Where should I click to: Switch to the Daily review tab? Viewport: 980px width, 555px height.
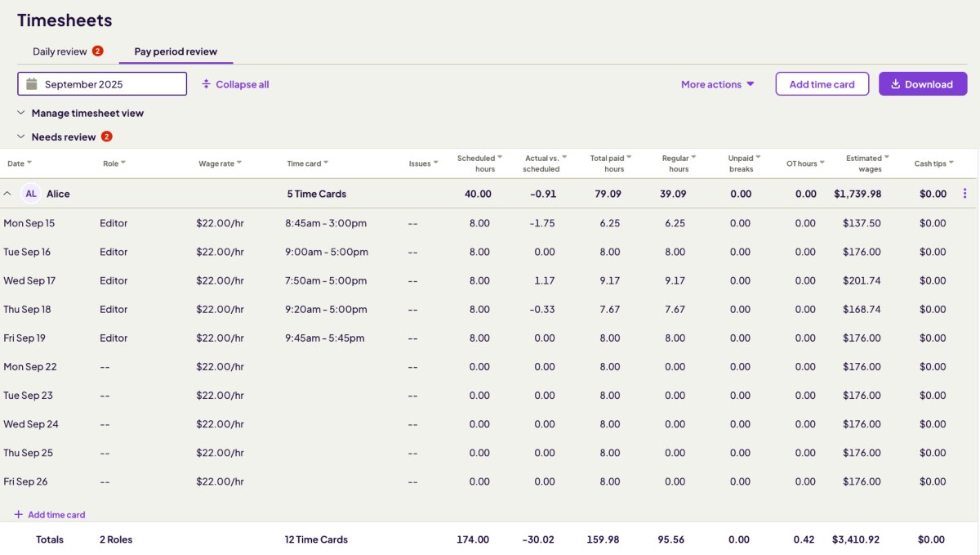tap(60, 51)
